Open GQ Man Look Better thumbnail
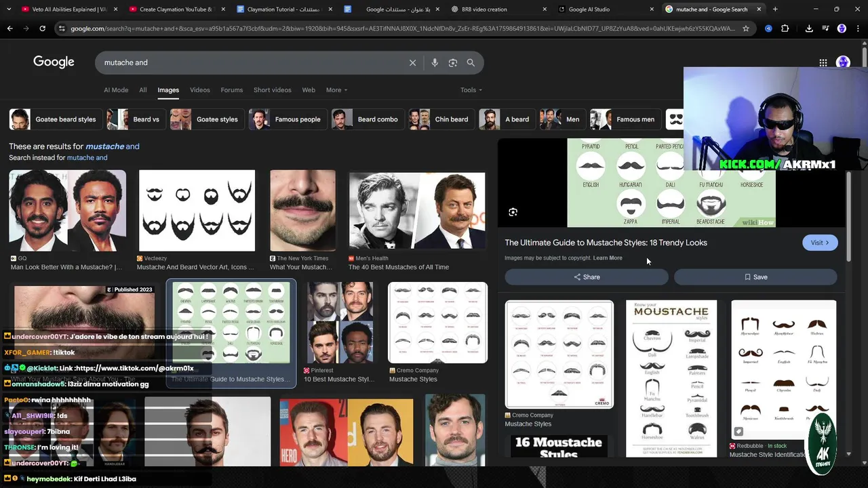Screen dimensions: 868x488 click(67, 211)
